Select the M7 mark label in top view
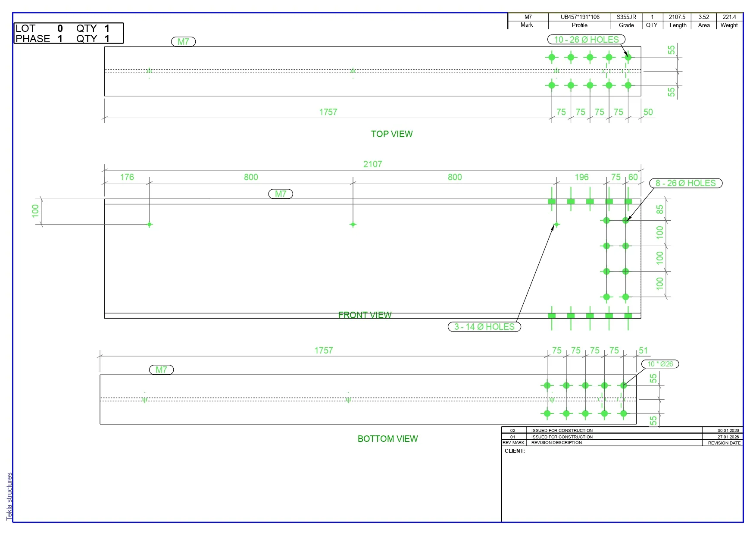 click(x=183, y=42)
